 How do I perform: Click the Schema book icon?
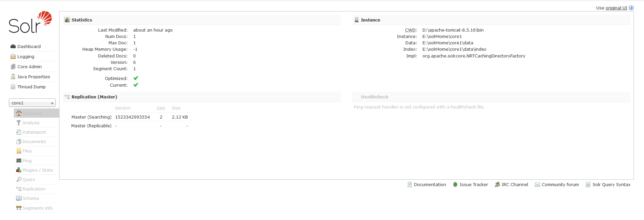coord(19,198)
